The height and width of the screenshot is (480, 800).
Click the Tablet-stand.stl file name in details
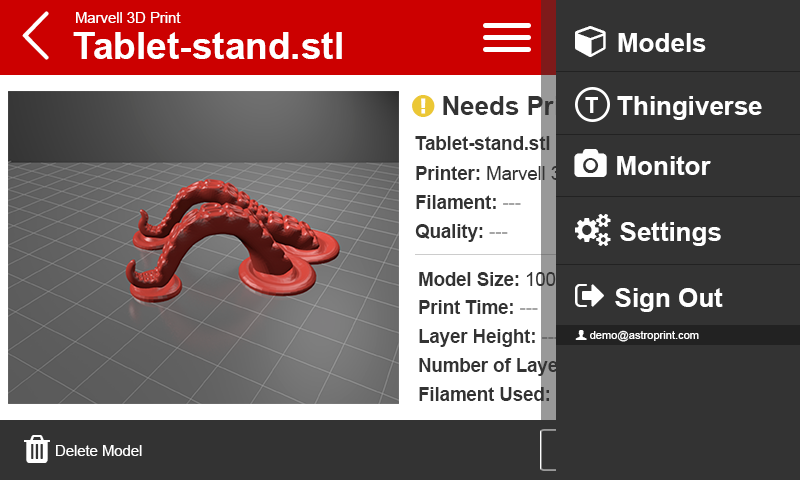(x=483, y=144)
